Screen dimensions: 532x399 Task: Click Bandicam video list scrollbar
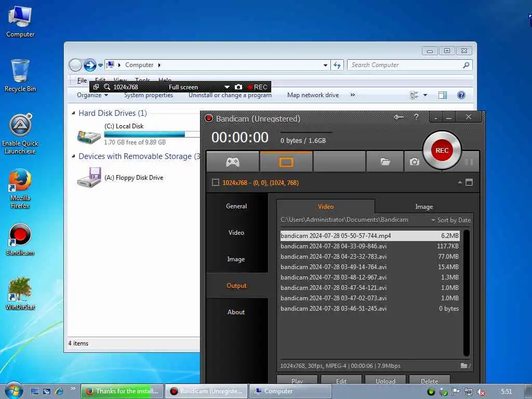[x=467, y=292]
